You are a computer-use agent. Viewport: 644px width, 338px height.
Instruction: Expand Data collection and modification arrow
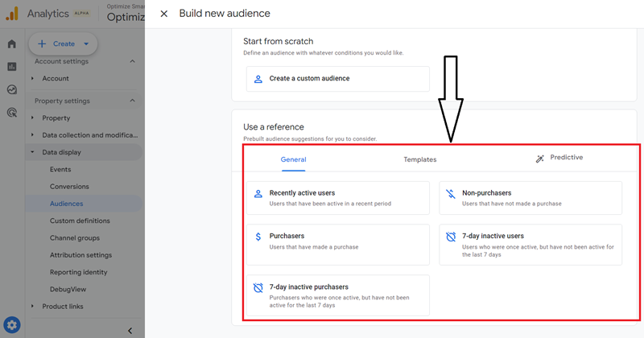pyautogui.click(x=32, y=134)
